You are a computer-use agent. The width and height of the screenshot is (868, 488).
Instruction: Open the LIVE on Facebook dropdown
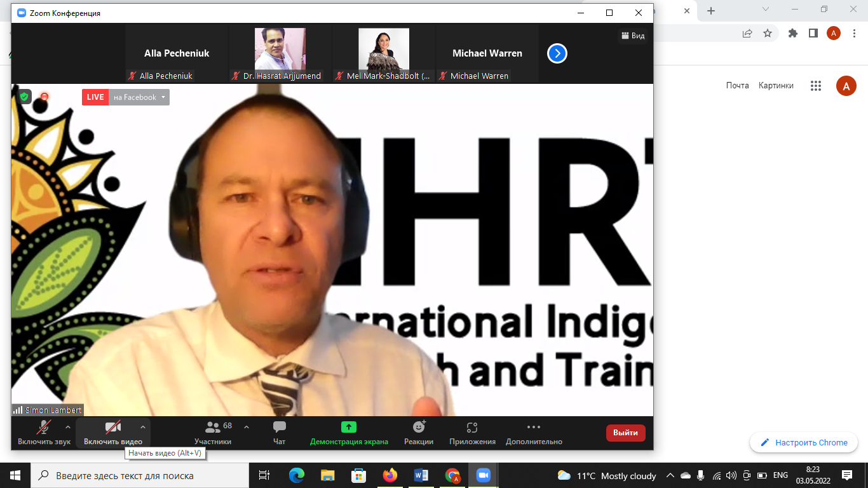[x=139, y=97]
